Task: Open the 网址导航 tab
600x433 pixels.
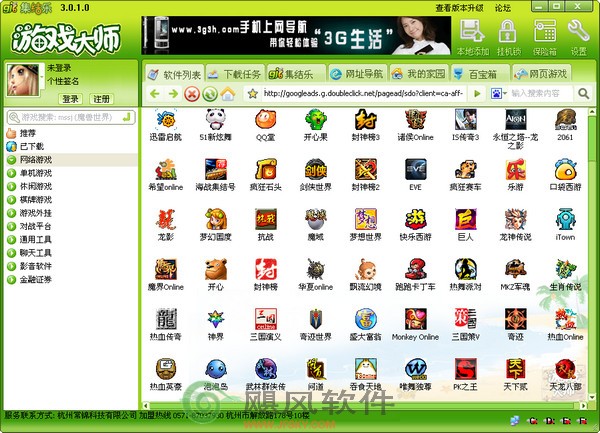Action: [x=357, y=74]
